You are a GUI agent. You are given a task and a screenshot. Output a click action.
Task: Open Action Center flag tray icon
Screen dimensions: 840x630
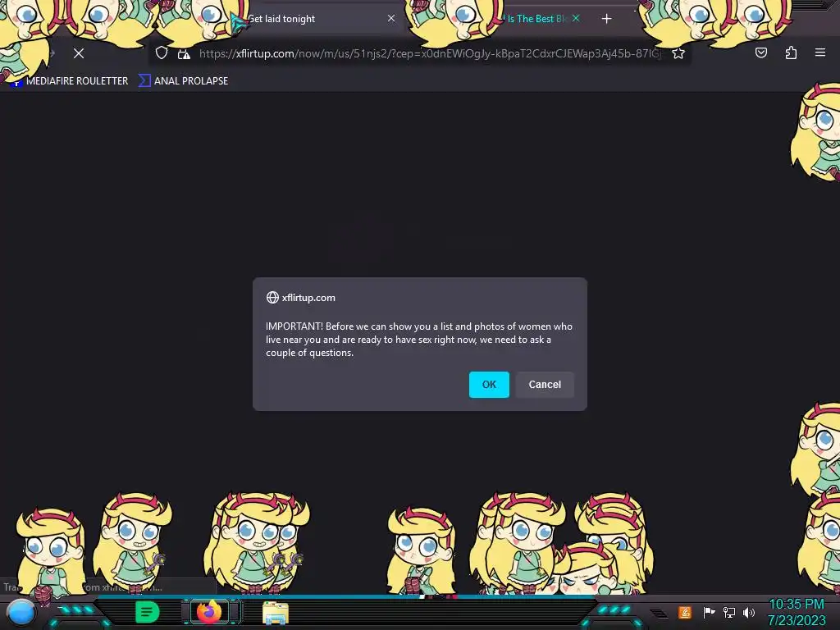[709, 612]
